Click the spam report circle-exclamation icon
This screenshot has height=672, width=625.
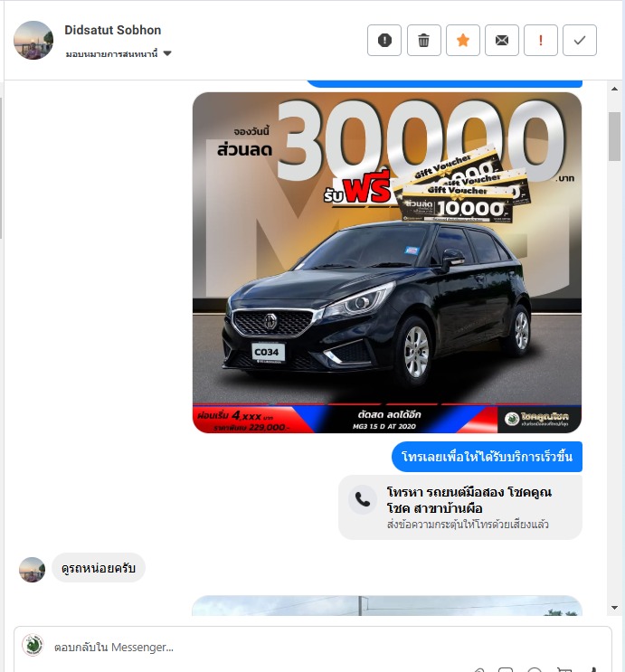(384, 41)
